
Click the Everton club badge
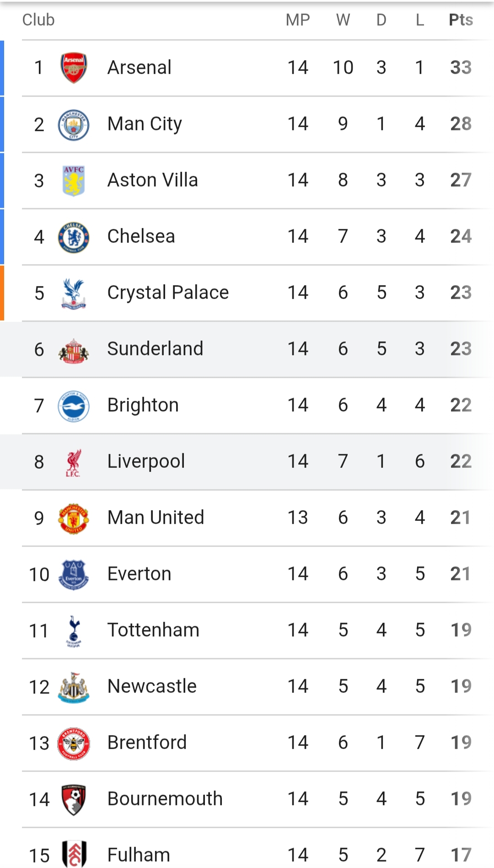tap(74, 574)
